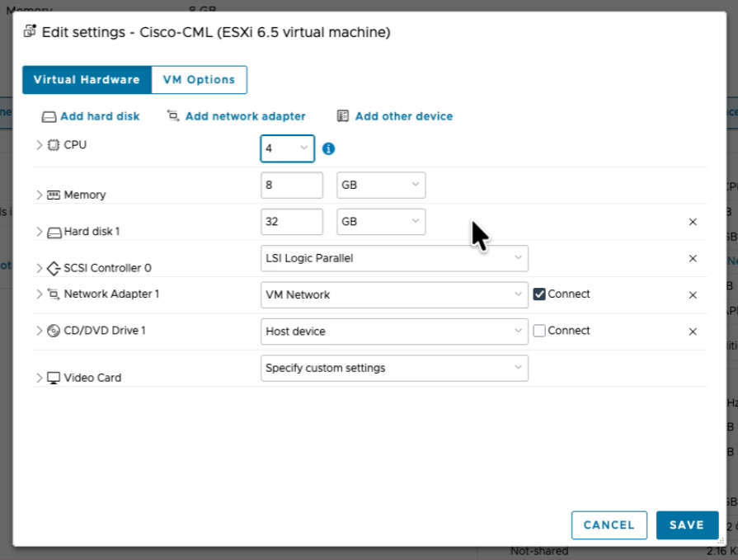The image size is (738, 560).
Task: Click the Add network adapter link
Action: tap(245, 116)
